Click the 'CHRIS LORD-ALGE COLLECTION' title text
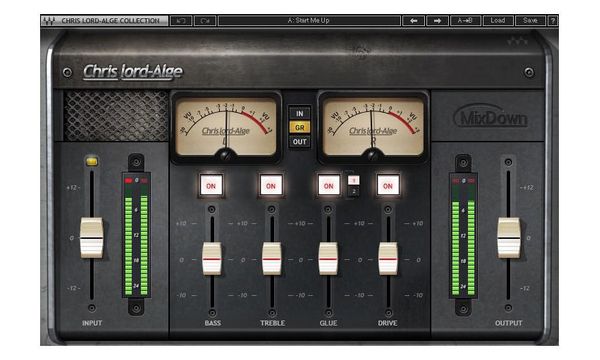600x360 pixels. click(x=110, y=21)
